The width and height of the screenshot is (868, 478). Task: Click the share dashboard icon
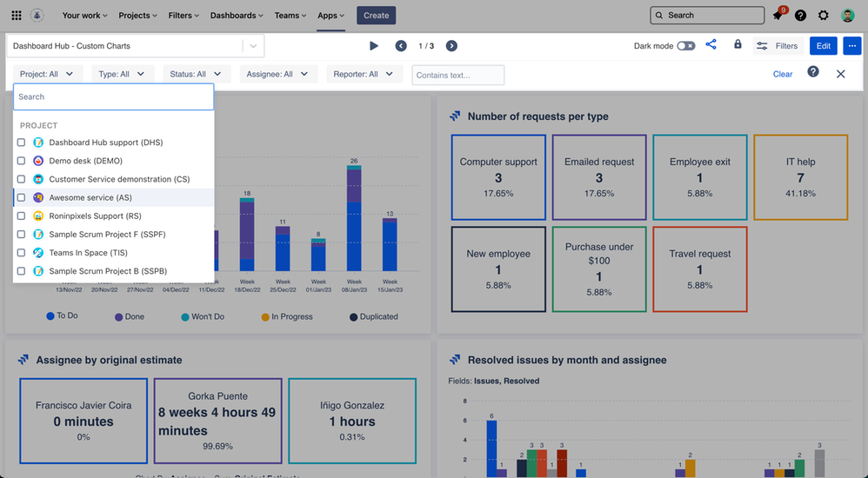pos(711,45)
